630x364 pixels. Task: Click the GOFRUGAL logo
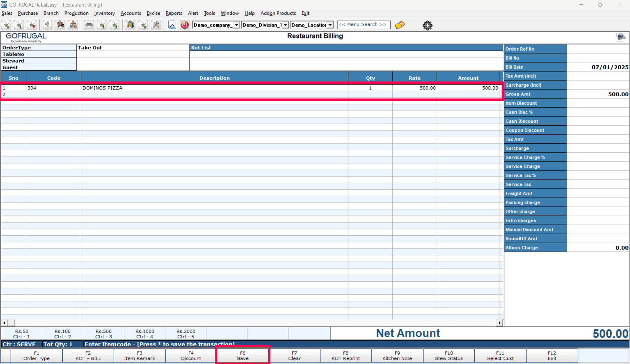pos(26,37)
